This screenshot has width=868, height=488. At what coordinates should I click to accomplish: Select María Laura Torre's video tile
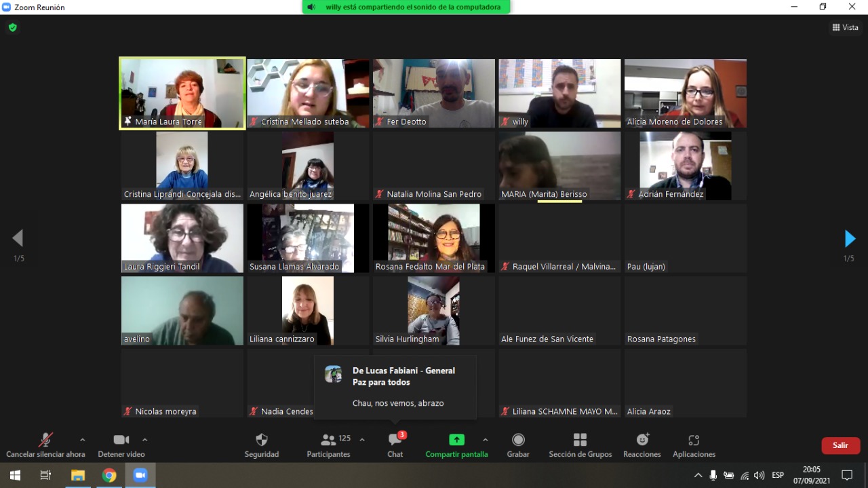[182, 93]
